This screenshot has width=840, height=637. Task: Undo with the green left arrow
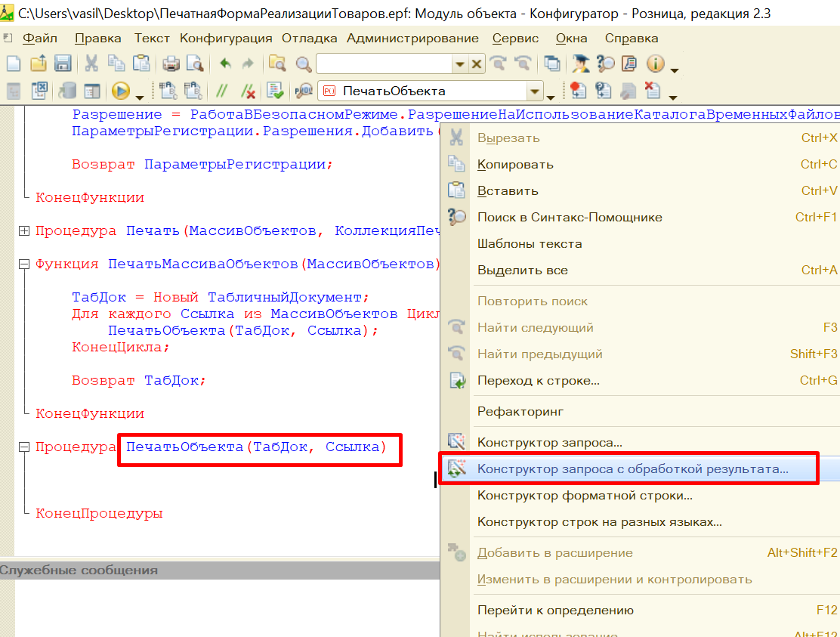(x=225, y=63)
